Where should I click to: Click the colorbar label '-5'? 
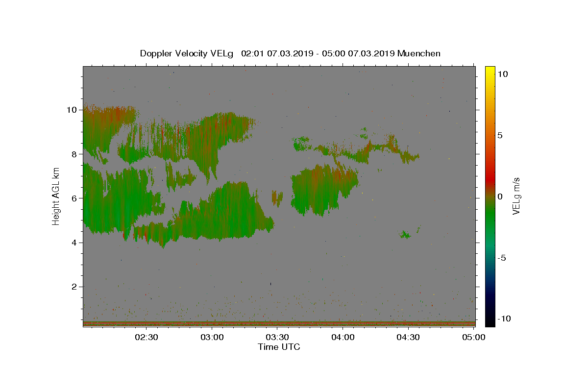[501, 258]
